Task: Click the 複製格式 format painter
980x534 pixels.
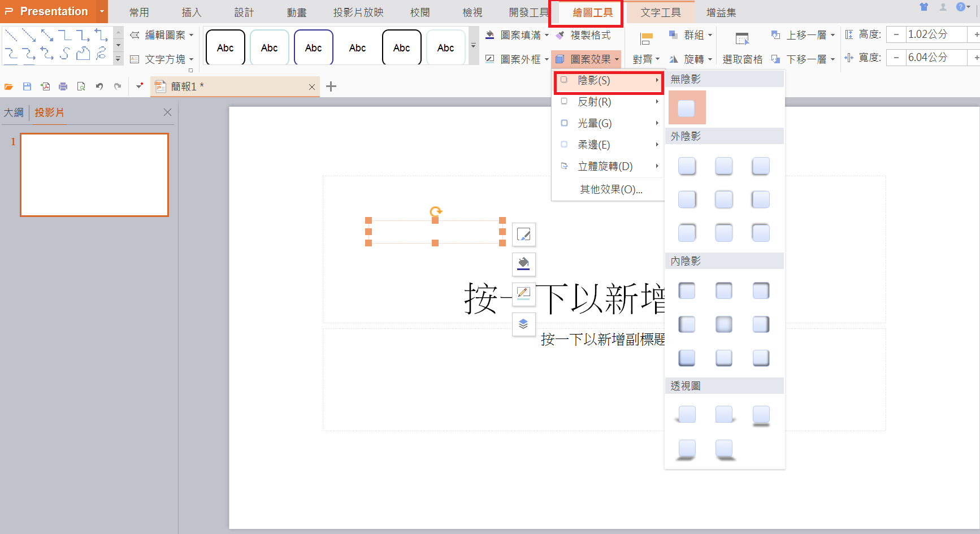Action: coord(583,35)
